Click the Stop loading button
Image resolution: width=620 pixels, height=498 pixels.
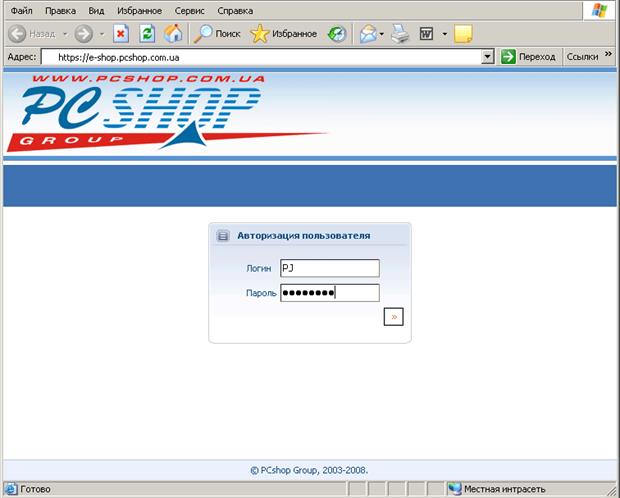121,33
